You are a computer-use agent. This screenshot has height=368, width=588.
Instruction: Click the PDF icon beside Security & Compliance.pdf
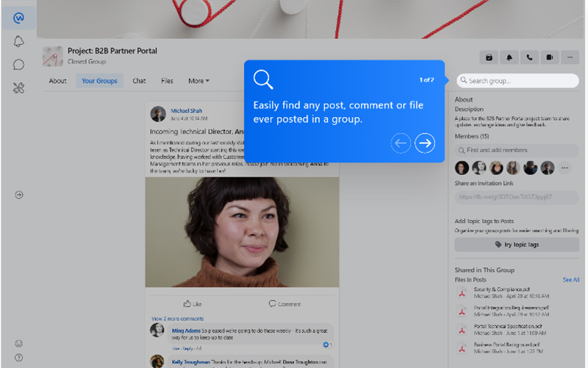(462, 293)
